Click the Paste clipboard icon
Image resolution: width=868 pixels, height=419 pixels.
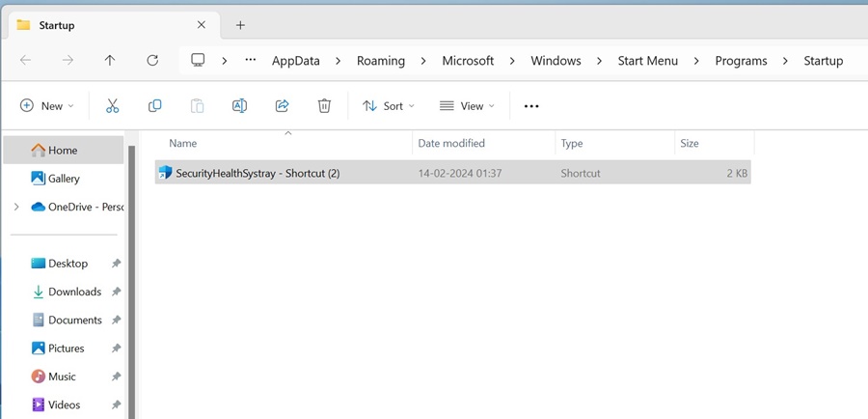[x=197, y=106]
